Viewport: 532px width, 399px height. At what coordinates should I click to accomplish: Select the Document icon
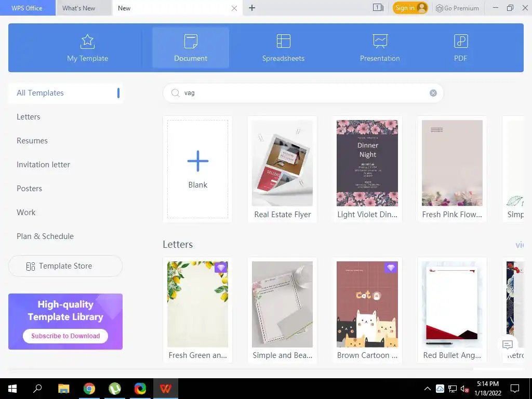[191, 42]
